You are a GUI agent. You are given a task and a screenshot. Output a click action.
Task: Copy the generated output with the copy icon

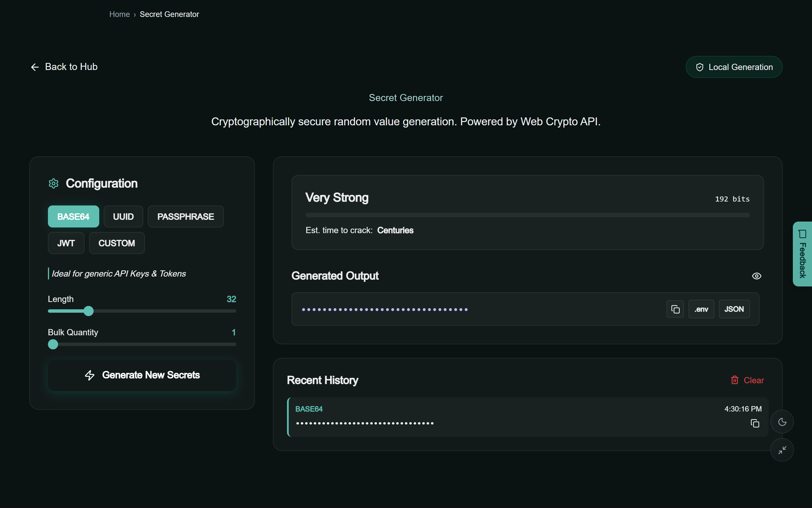tap(675, 309)
